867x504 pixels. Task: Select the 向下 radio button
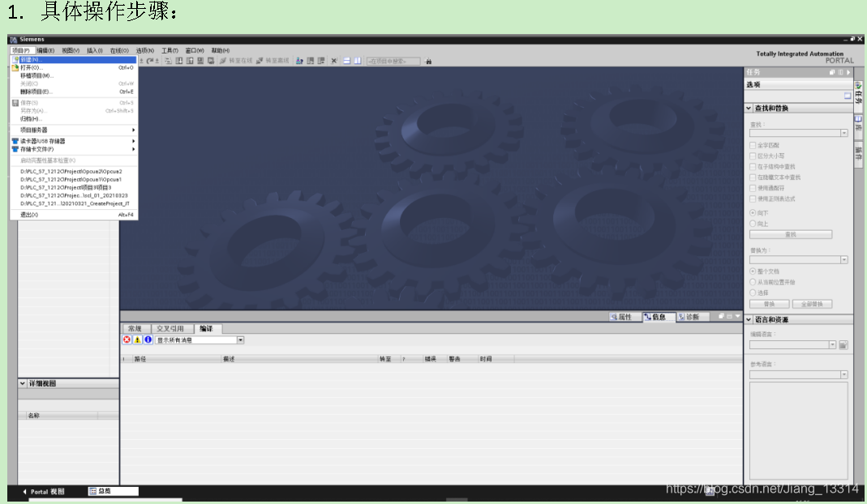[x=753, y=213]
